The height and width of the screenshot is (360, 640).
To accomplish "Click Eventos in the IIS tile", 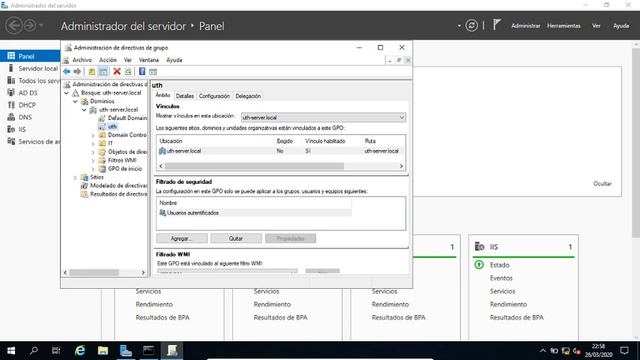I will [x=501, y=278].
